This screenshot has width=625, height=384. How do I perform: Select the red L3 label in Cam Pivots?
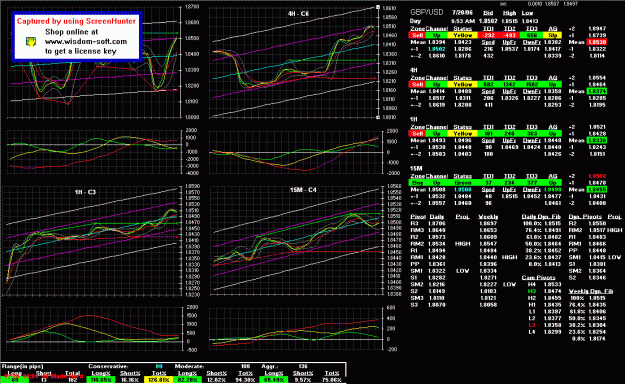(x=532, y=325)
